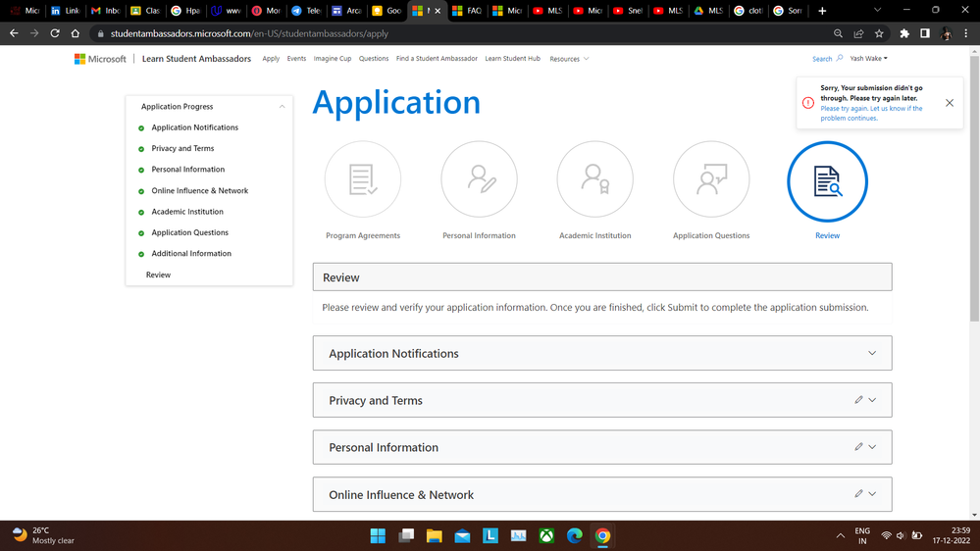The width and height of the screenshot is (980, 551).
Task: Open Yash Wake account dropdown
Action: [x=869, y=58]
